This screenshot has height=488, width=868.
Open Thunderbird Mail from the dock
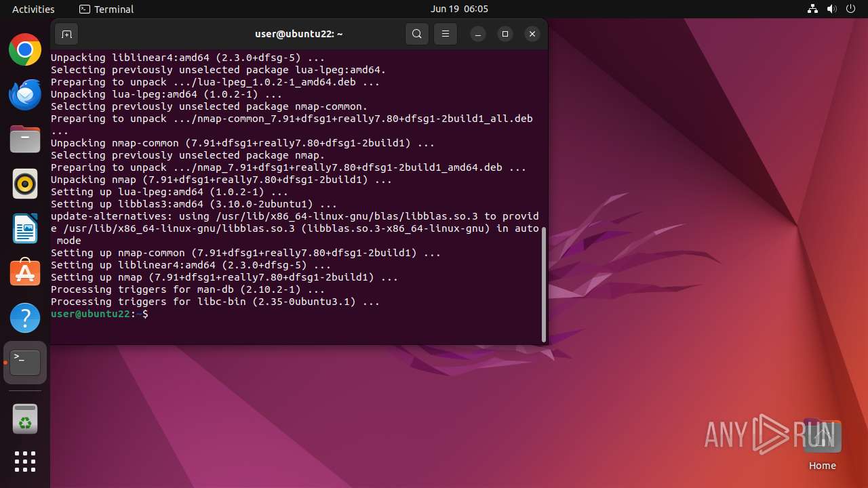25,94
